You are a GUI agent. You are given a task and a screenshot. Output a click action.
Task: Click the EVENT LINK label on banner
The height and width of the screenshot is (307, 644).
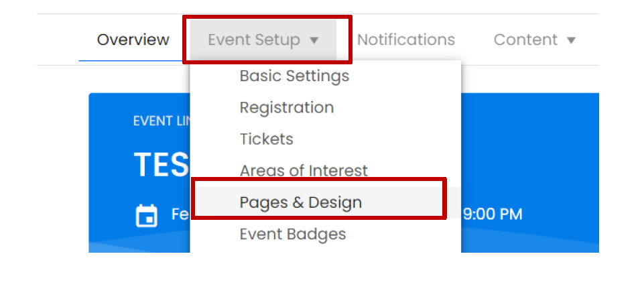pos(162,121)
